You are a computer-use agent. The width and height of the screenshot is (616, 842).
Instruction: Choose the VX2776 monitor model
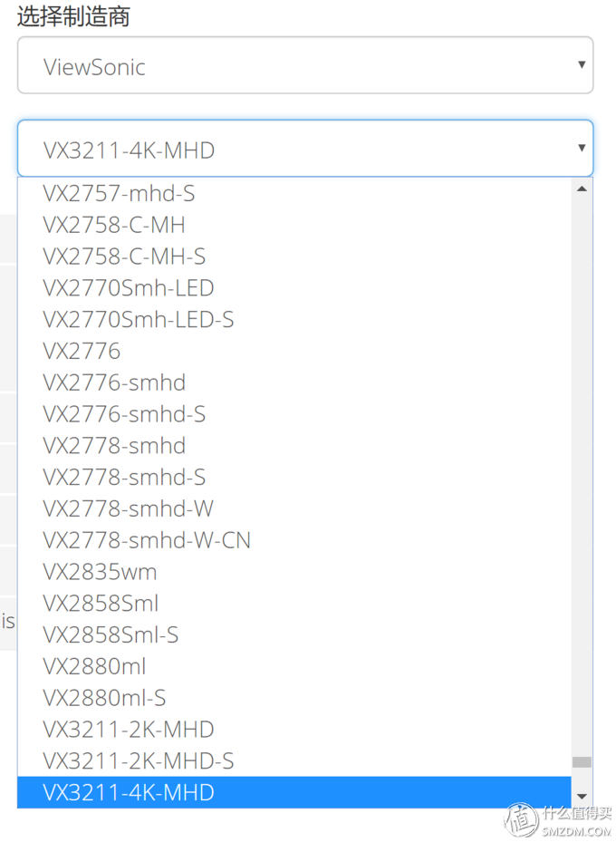pos(82,351)
